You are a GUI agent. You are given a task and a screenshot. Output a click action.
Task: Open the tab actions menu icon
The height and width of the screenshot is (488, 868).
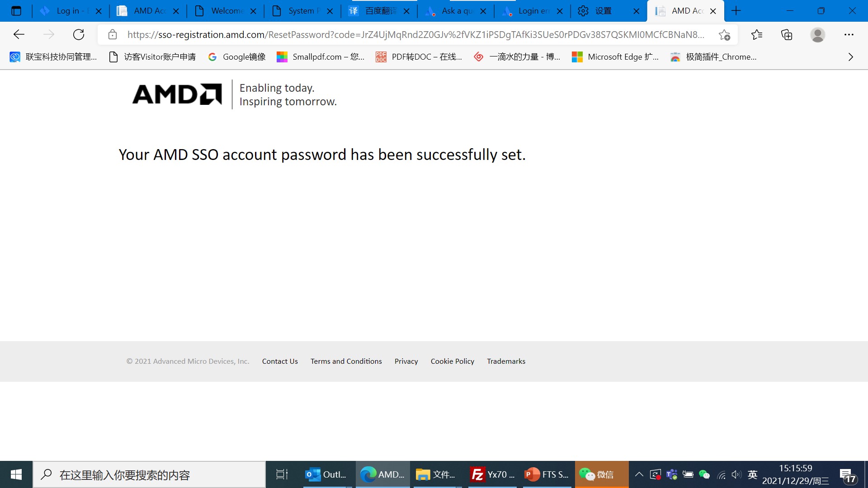pyautogui.click(x=16, y=11)
